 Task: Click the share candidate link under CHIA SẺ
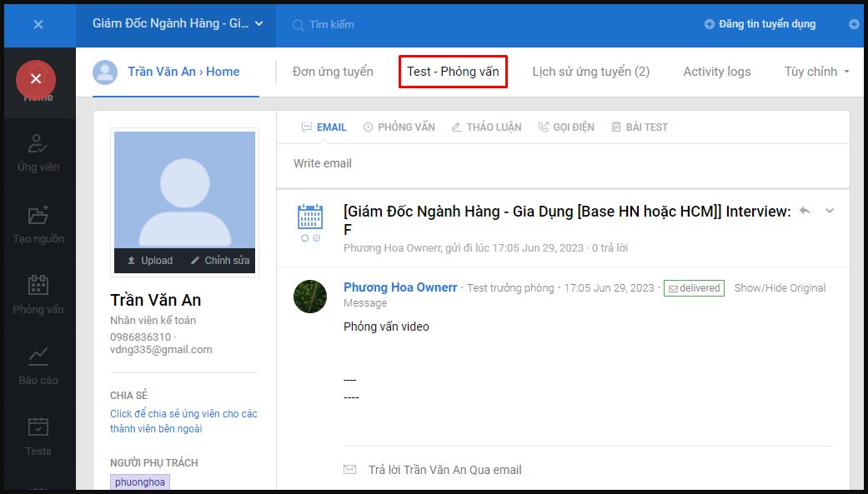[183, 422]
